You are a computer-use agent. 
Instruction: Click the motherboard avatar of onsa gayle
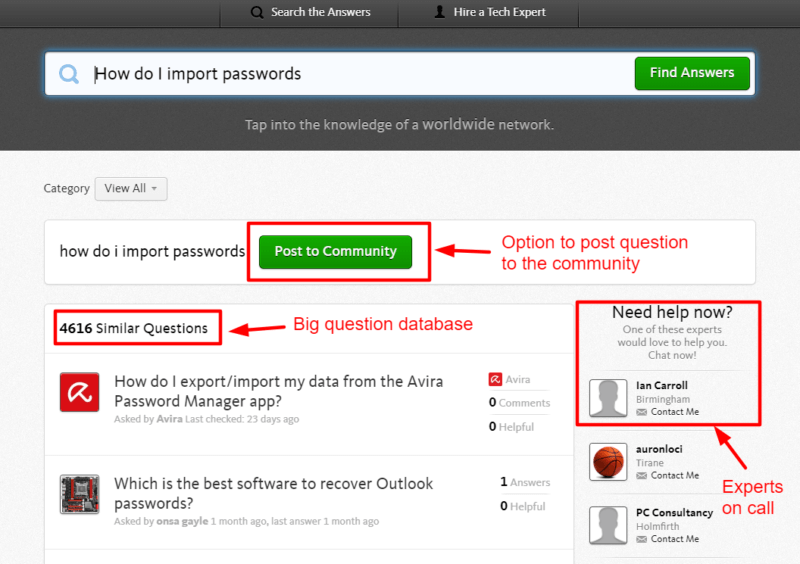click(x=80, y=494)
